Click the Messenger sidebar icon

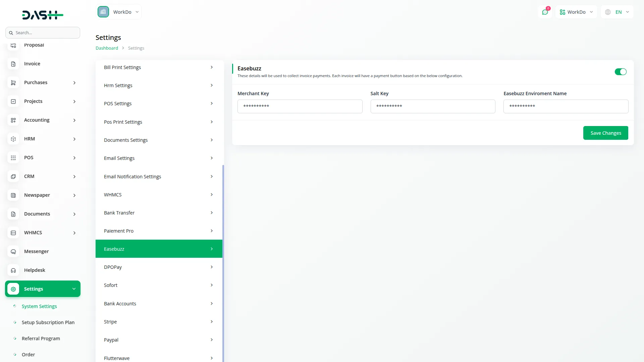point(13,251)
